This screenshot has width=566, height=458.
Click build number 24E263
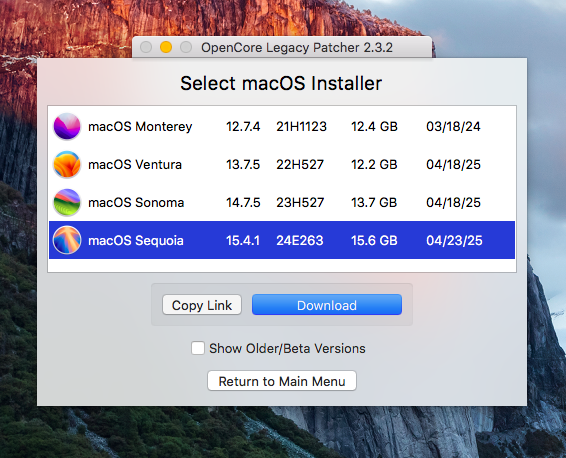coord(300,241)
